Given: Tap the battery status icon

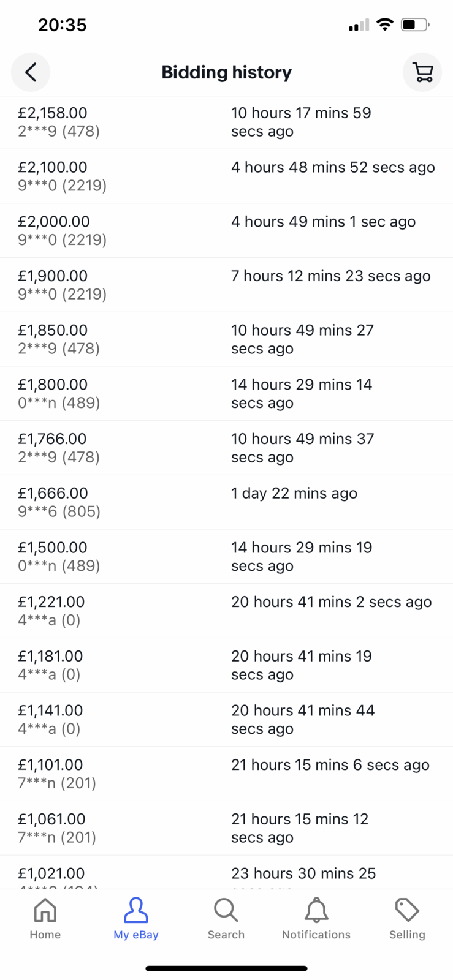Looking at the screenshot, I should (x=416, y=24).
